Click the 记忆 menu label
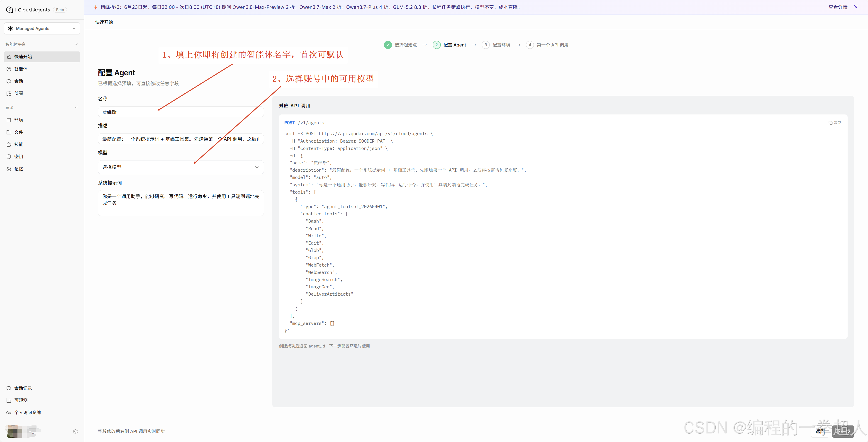This screenshot has height=442, width=868. coord(19,169)
